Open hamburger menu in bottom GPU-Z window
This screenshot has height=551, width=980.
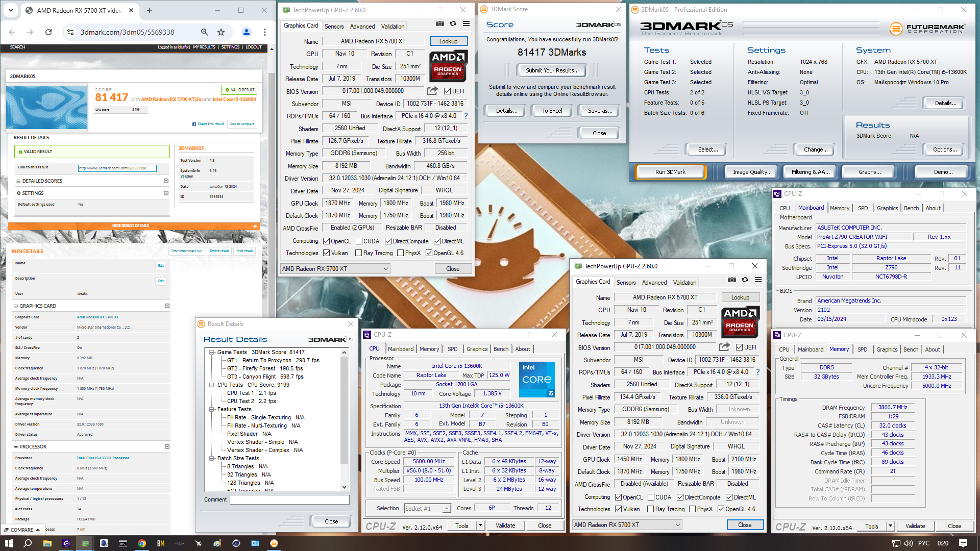point(758,280)
